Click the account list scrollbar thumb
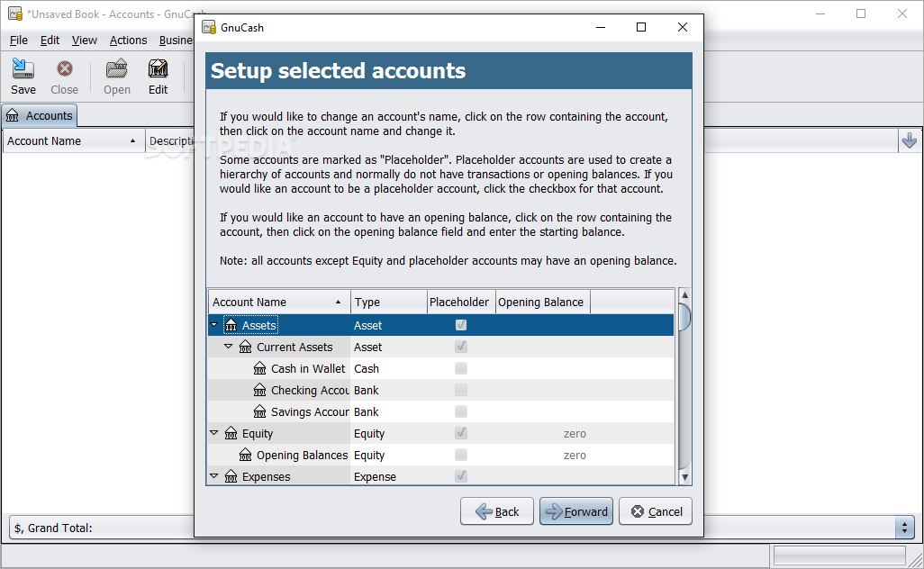 pos(684,318)
